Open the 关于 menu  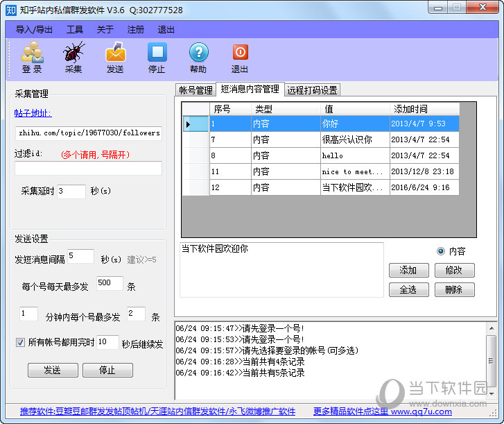(105, 30)
